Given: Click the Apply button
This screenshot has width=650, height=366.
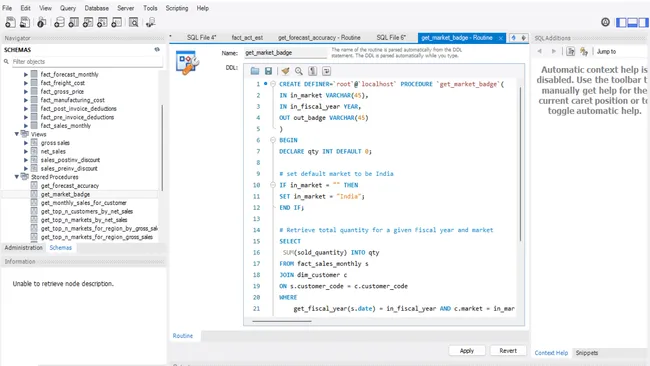Looking at the screenshot, I should pos(467,351).
